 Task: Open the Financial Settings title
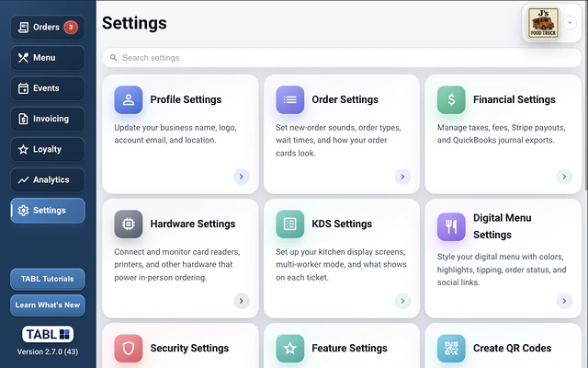[x=514, y=99]
